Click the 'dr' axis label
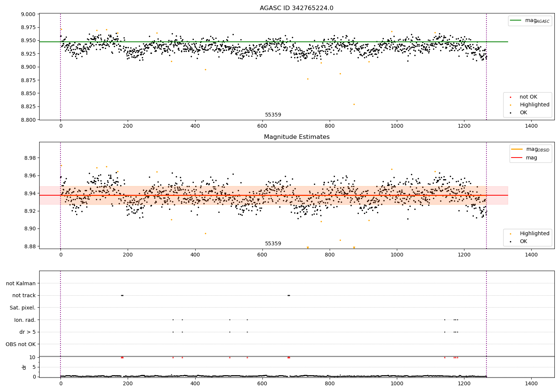 tap(24, 367)
